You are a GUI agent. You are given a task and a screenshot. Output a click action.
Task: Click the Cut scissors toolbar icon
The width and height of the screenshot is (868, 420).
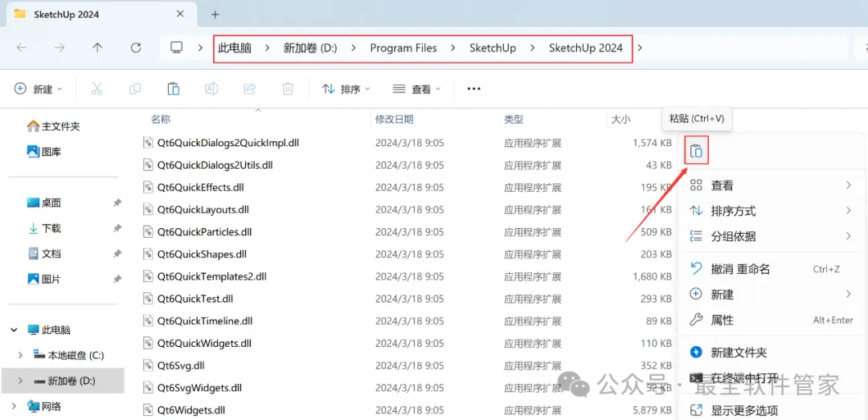97,88
